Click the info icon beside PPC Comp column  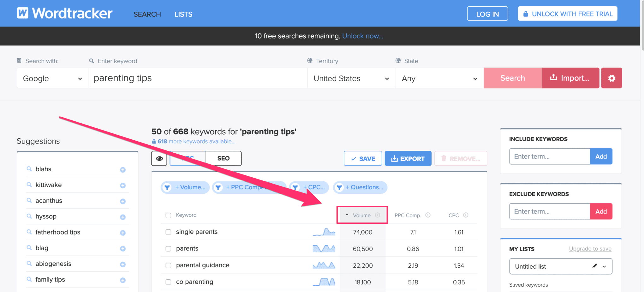click(428, 215)
